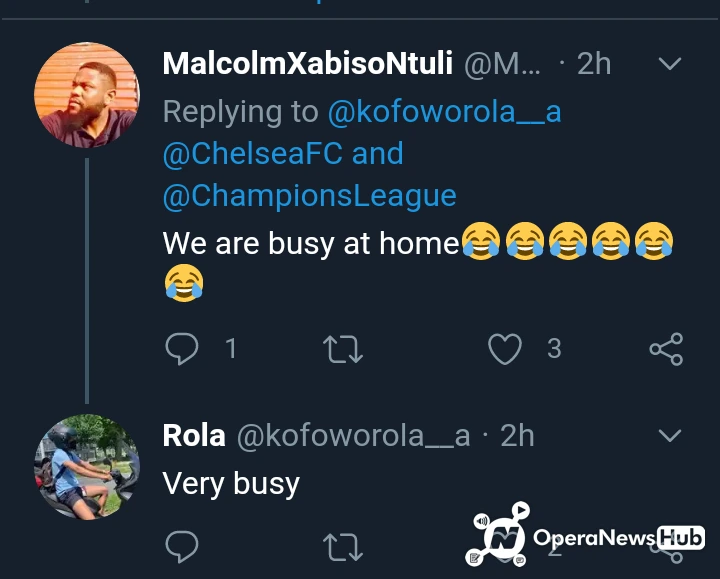Open Rola's @kofoworola__a handle
720x579 pixels.
coord(352,435)
